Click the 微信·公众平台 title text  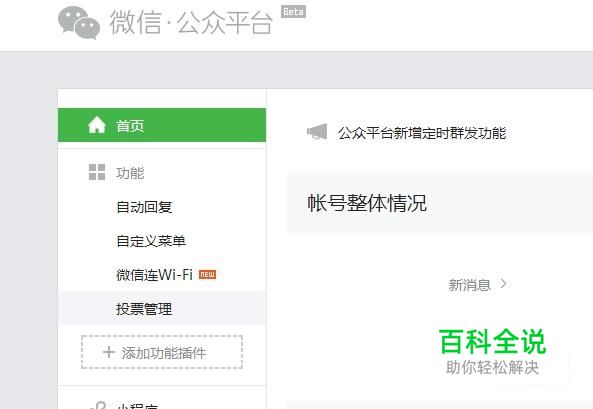click(x=191, y=23)
